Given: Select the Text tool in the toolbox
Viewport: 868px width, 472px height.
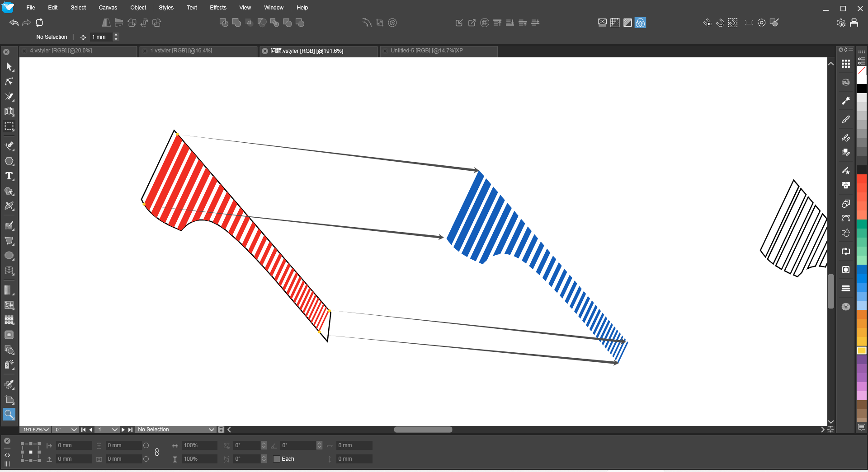Looking at the screenshot, I should coord(9,176).
